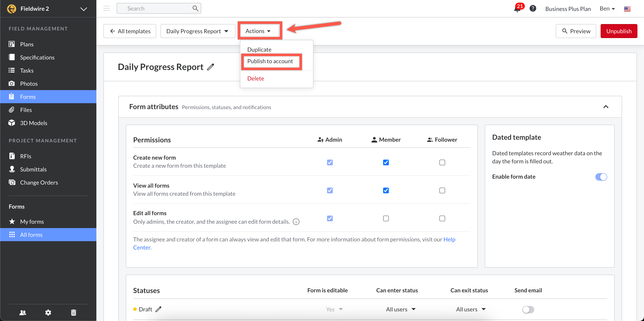This screenshot has height=321, width=644.
Task: Collapse the Form attributes section
Action: coord(605,107)
